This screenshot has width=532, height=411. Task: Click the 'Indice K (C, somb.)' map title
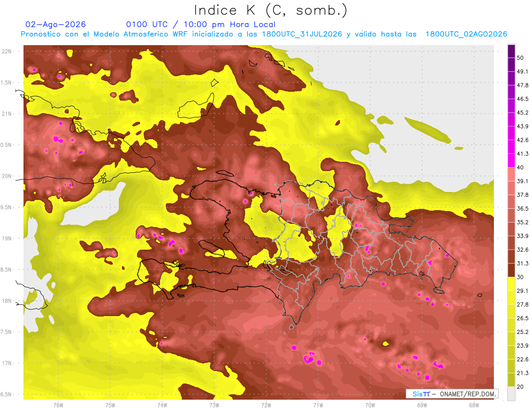click(271, 10)
